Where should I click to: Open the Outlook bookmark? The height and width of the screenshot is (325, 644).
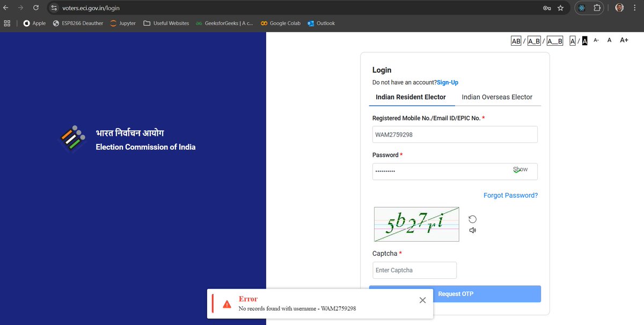coord(321,23)
